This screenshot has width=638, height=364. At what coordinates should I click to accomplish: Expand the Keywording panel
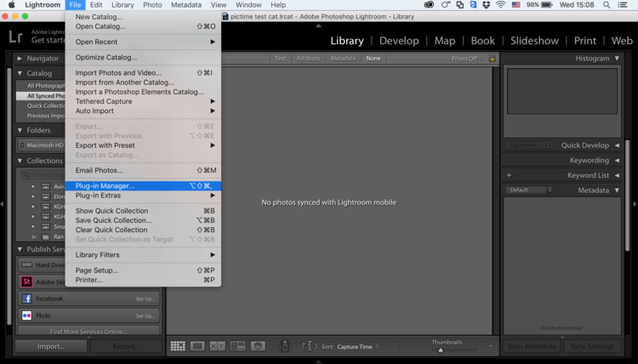coord(618,160)
